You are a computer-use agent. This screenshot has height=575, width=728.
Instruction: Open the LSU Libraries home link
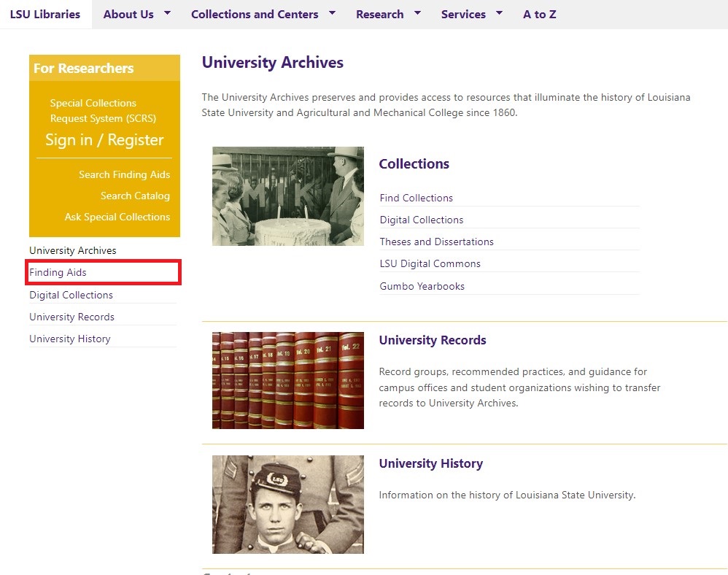tap(45, 15)
